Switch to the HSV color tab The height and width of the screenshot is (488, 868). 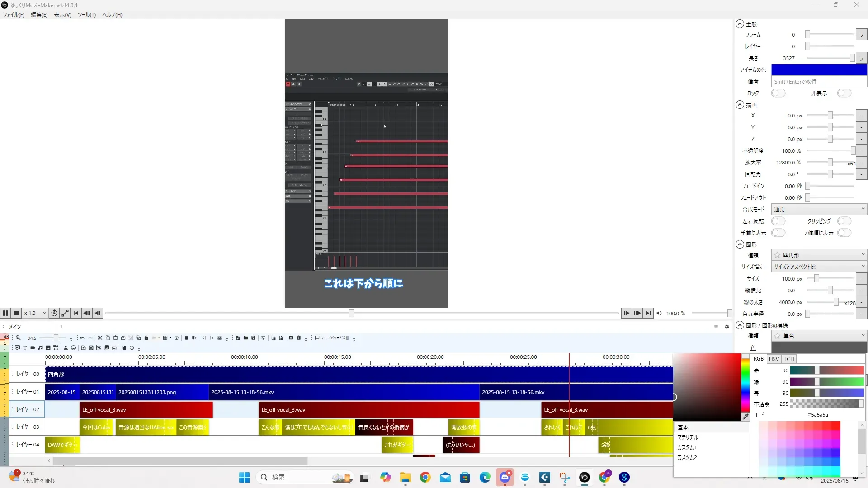click(774, 359)
